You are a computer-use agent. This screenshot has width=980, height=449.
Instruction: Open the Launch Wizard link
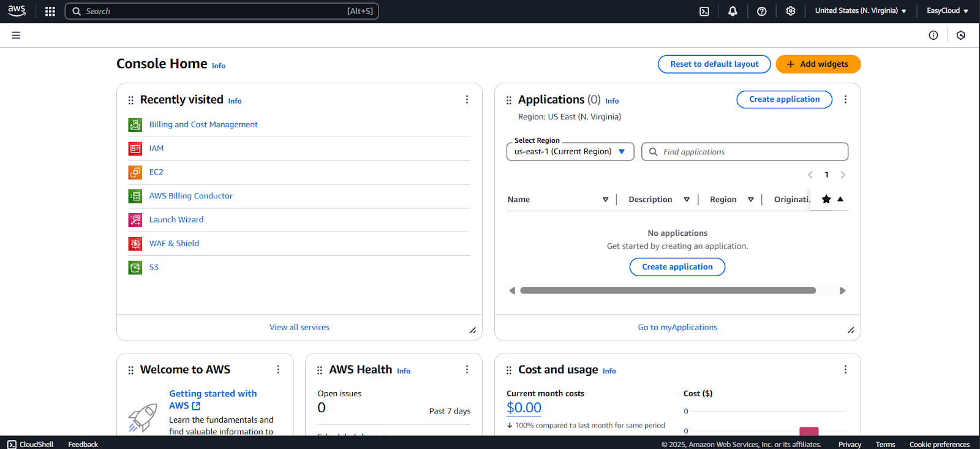pos(176,220)
